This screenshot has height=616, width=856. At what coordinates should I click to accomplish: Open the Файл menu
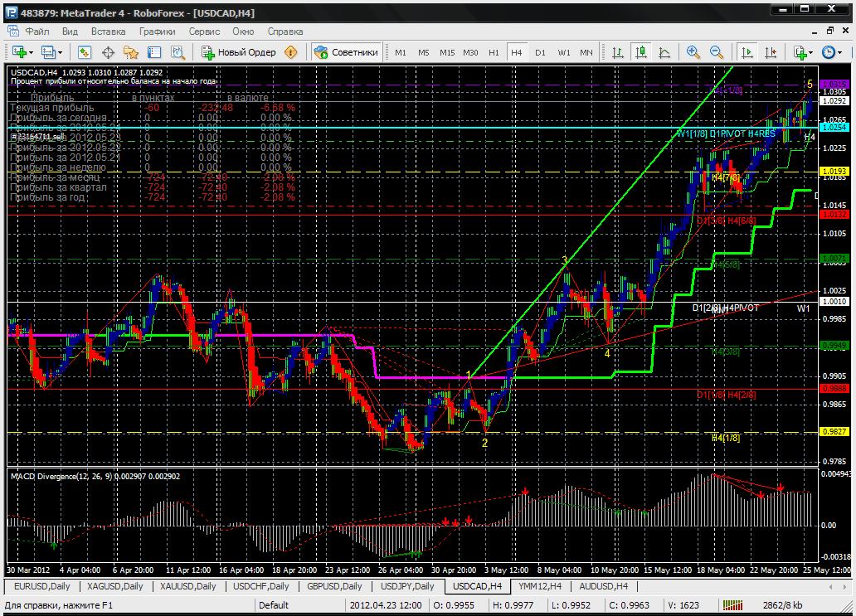click(x=37, y=32)
